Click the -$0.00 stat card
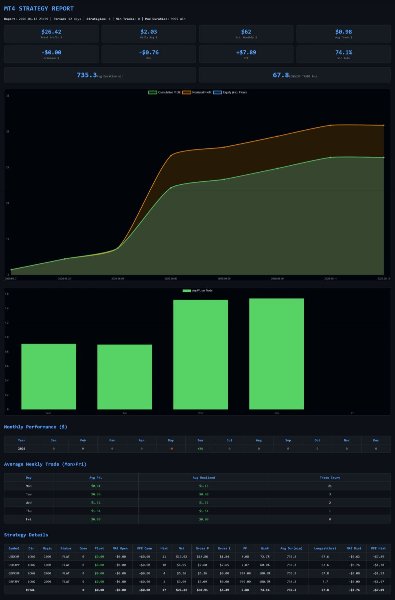 (x=51, y=54)
